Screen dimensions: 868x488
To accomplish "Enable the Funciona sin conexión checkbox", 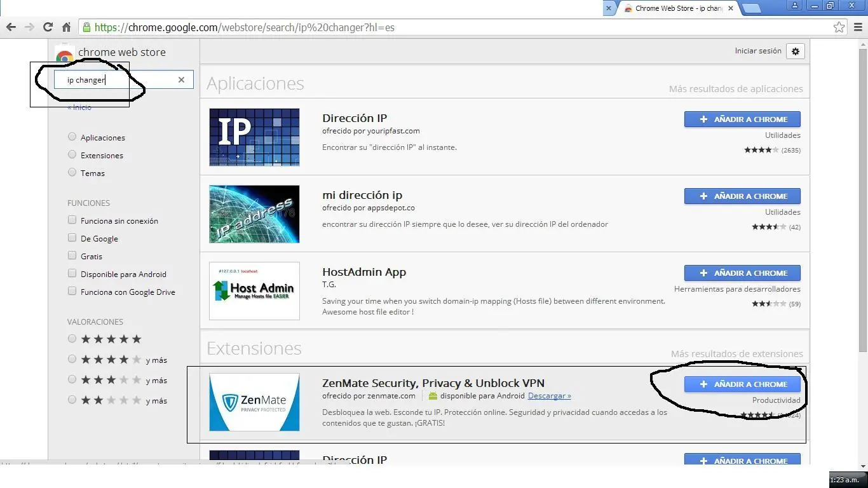I will (72, 220).
